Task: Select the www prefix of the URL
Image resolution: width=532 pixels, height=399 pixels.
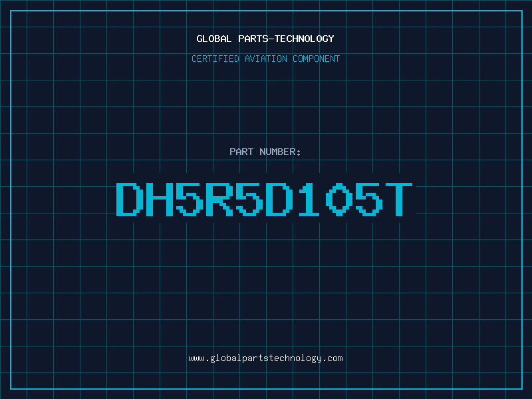Action: click(x=196, y=358)
